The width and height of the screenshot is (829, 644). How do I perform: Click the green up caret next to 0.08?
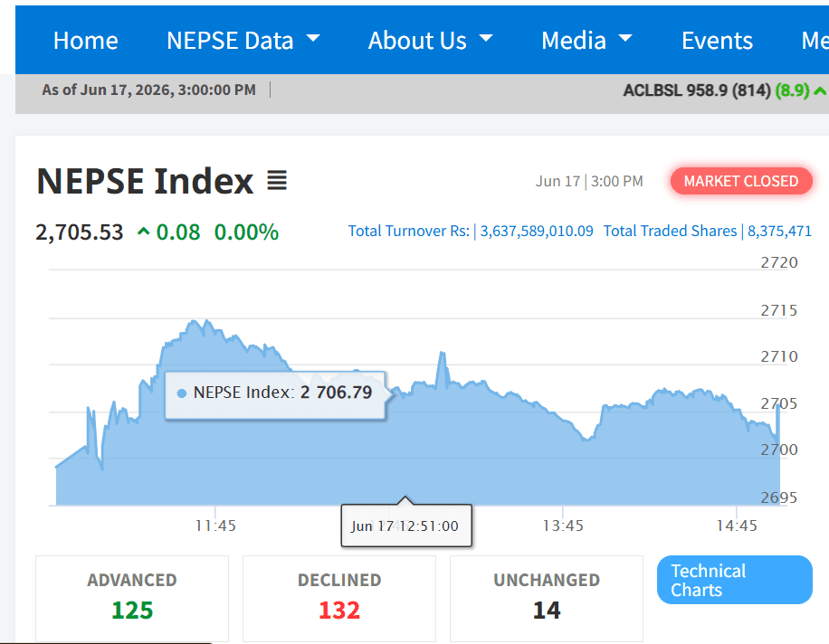pyautogui.click(x=143, y=232)
